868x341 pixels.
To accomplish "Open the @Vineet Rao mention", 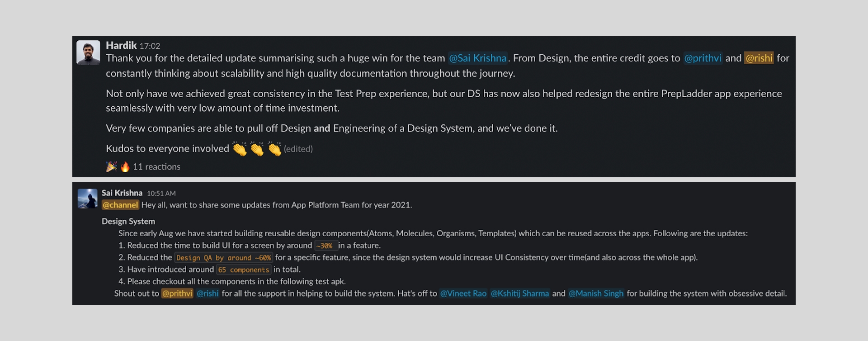I will click(463, 294).
